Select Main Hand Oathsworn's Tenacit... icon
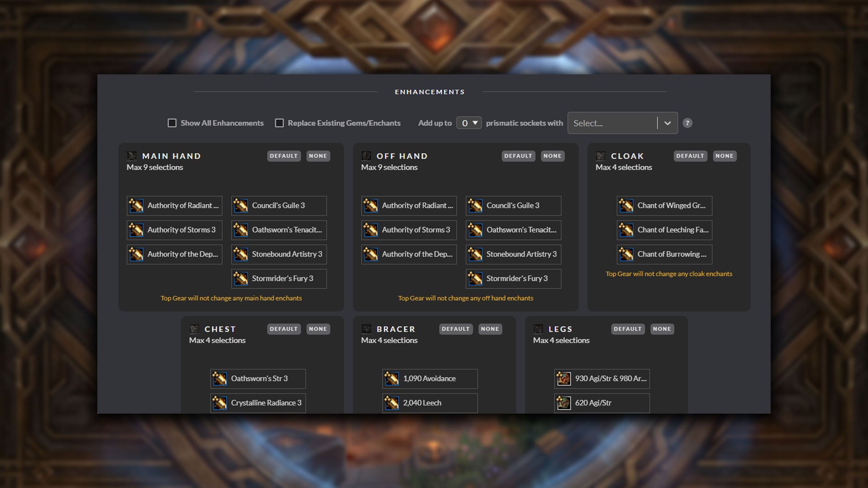 (x=241, y=230)
